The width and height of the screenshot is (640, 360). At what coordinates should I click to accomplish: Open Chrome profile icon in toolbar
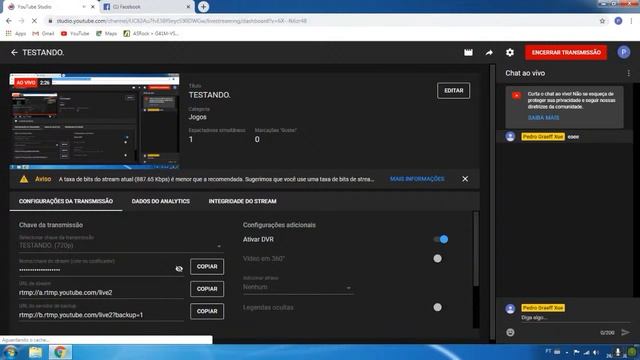(x=618, y=21)
